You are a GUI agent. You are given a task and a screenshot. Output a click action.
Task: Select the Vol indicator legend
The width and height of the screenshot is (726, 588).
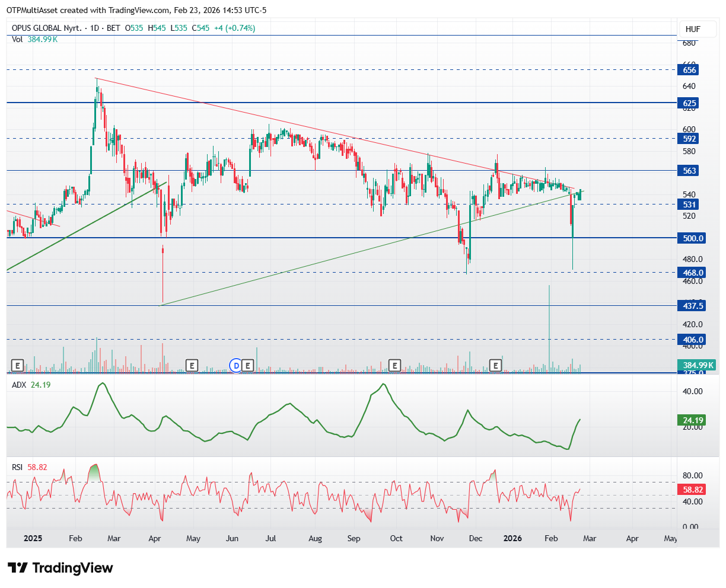[34, 39]
